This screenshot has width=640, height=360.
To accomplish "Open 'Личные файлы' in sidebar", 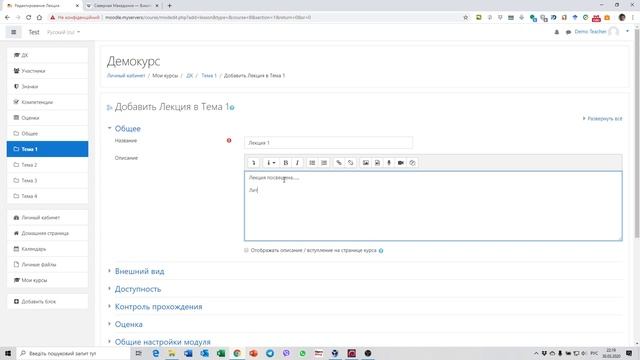I will [x=47, y=264].
